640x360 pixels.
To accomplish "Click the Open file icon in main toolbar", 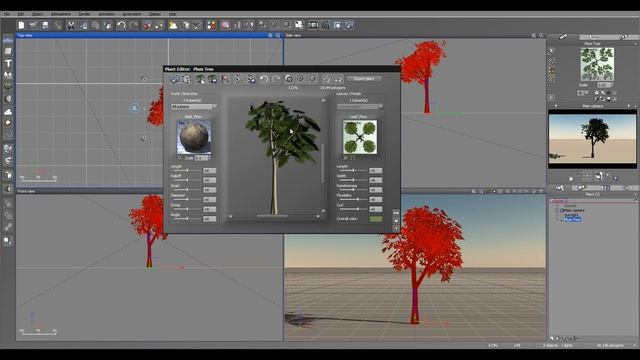I will pyautogui.click(x=33, y=25).
